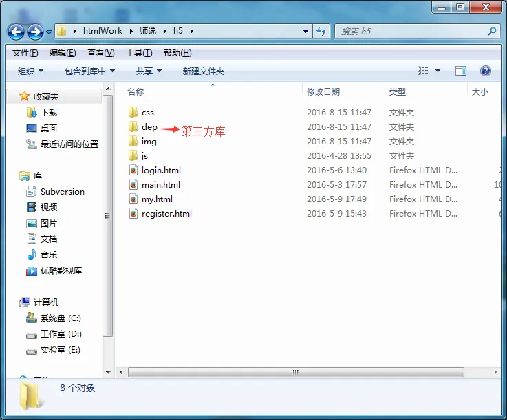Open the 组织 dropdown
The height and width of the screenshot is (420, 507).
(30, 71)
